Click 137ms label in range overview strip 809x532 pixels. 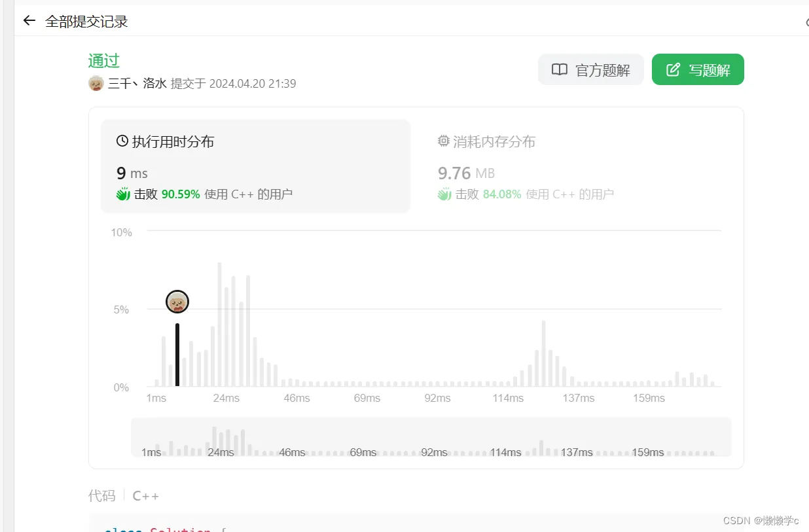[577, 452]
